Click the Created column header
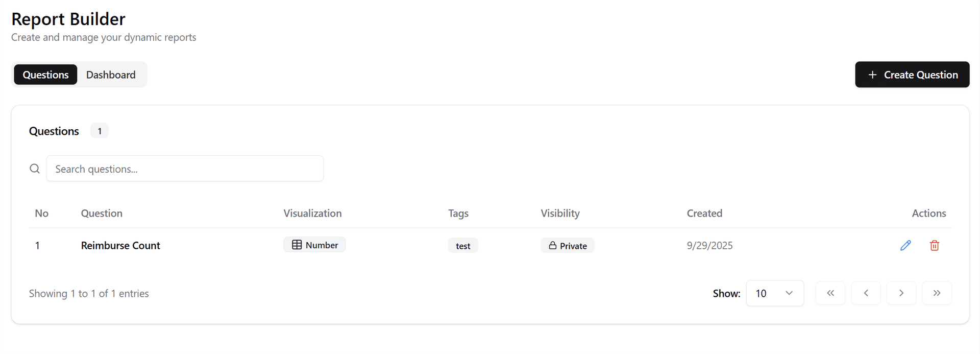980x354 pixels. pos(704,214)
